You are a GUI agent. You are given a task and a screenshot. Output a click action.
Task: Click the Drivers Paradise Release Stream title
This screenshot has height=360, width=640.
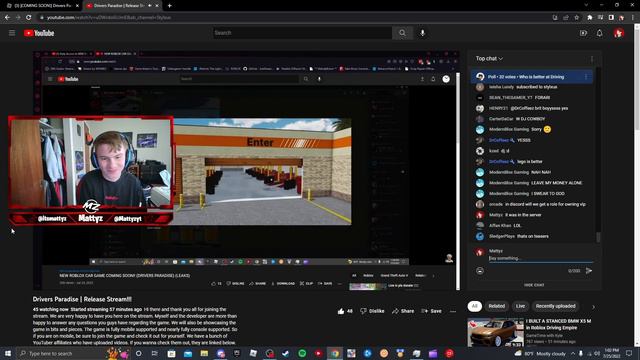(82, 299)
